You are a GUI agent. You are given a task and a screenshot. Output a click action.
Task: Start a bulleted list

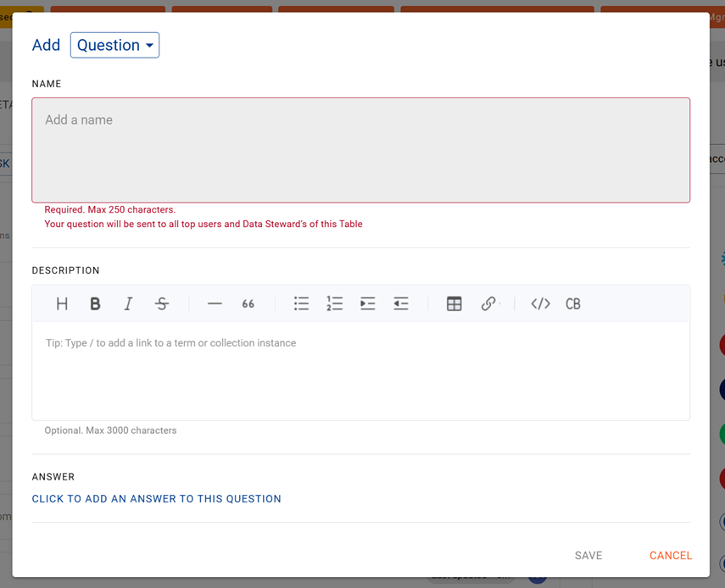[x=301, y=303]
